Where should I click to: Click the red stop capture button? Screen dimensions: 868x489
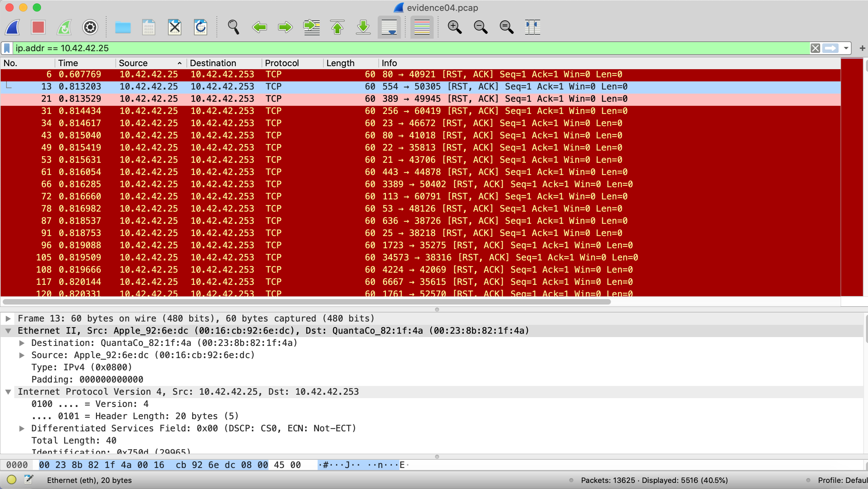click(x=38, y=27)
